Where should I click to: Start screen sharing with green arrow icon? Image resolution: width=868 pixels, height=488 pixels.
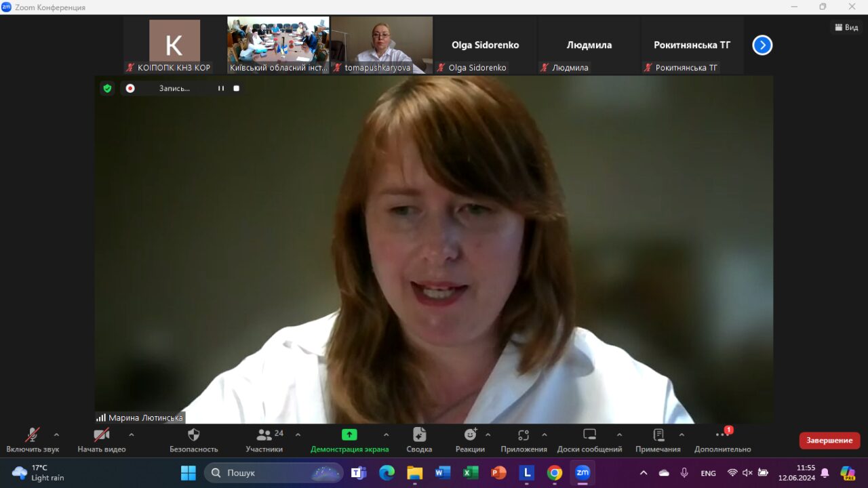click(349, 435)
